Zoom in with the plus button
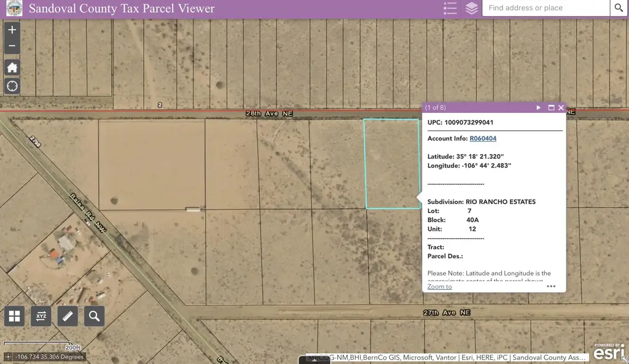This screenshot has width=629, height=364. pyautogui.click(x=12, y=29)
